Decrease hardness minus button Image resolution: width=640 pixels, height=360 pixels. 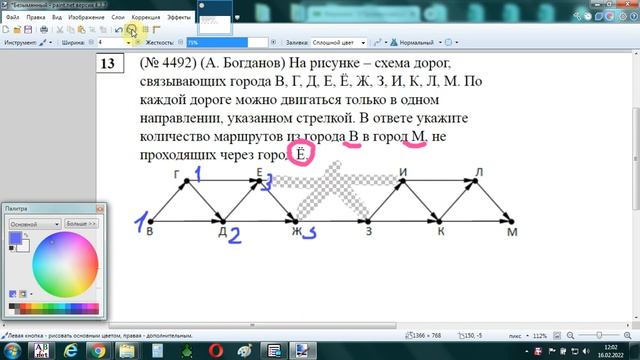[x=180, y=42]
